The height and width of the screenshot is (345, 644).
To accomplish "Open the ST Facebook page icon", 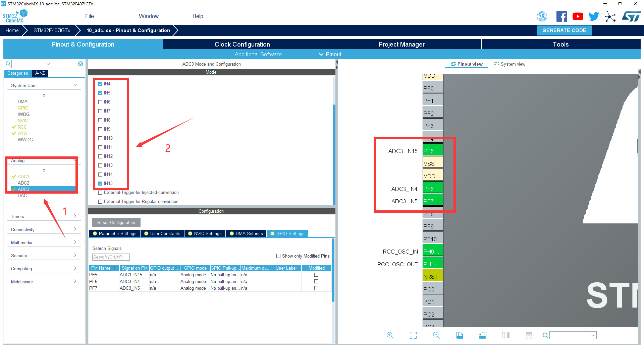I will [x=561, y=16].
